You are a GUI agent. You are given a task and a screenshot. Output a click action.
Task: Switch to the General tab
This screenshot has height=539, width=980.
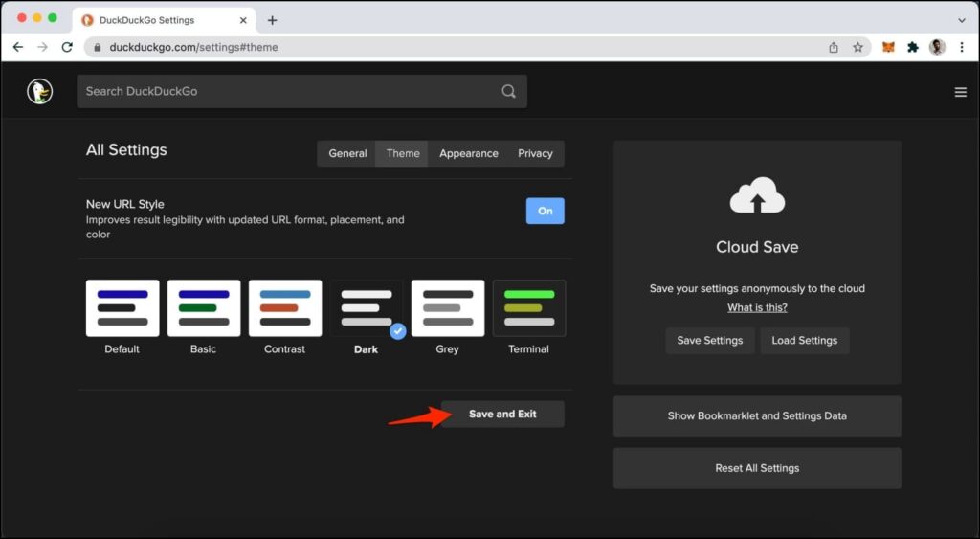(347, 153)
